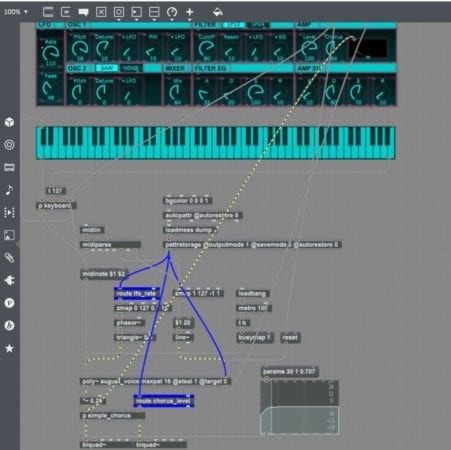Click the 'midinote $1 $2' message box
The height and width of the screenshot is (450, 451).
coord(104,274)
